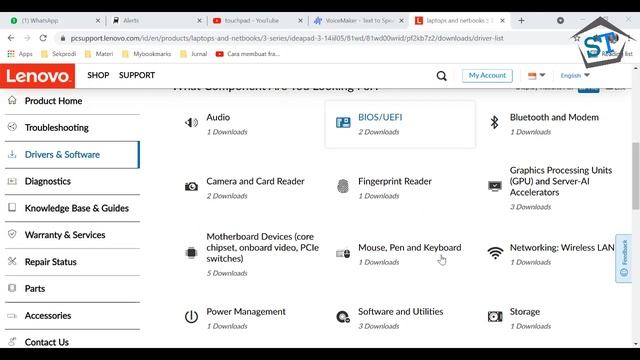Click the Software and Utilities icon
This screenshot has height=360, width=640.
pyautogui.click(x=343, y=317)
